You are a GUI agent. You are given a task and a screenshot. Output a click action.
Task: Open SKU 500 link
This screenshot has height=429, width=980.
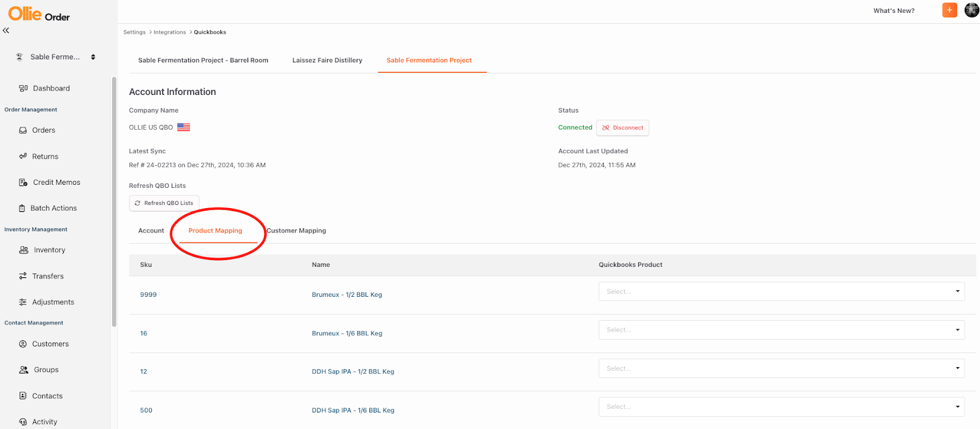146,411
